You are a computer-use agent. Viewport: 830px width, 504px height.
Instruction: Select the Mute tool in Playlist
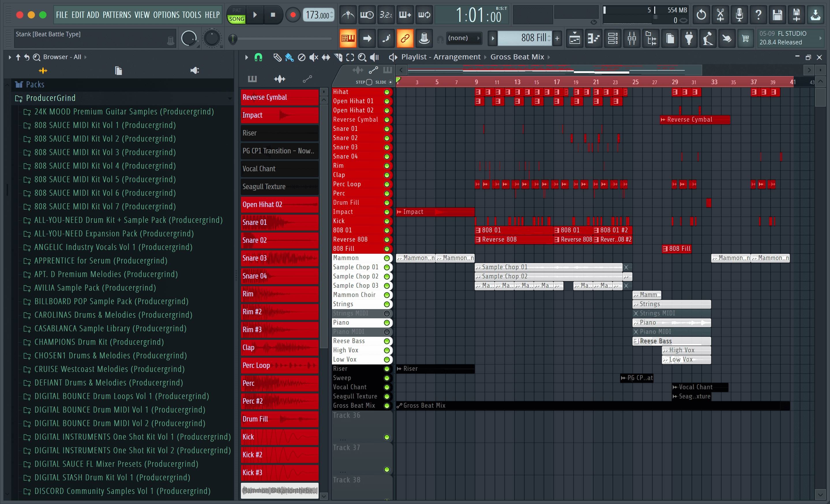pos(313,58)
